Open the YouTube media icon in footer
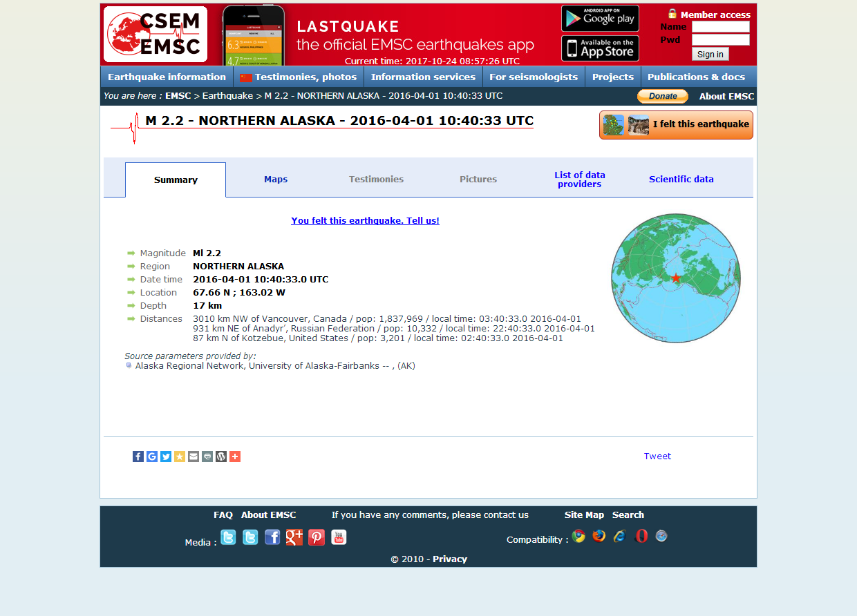 click(x=339, y=537)
